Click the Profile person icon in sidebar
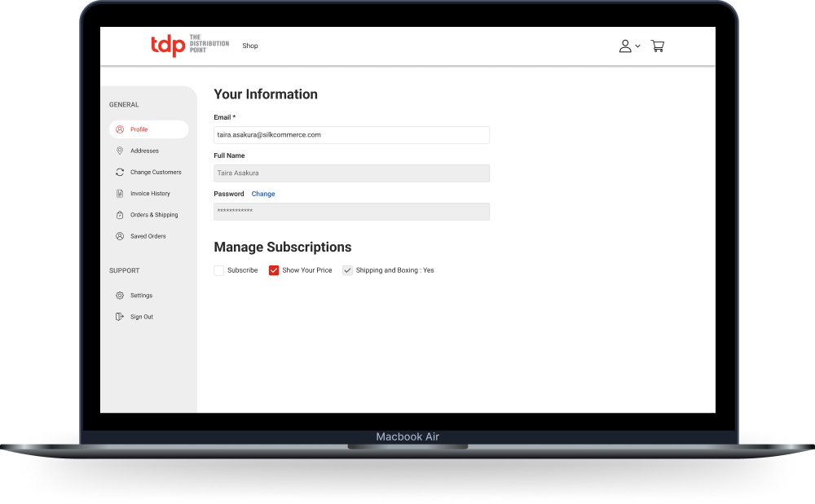 pyautogui.click(x=120, y=129)
